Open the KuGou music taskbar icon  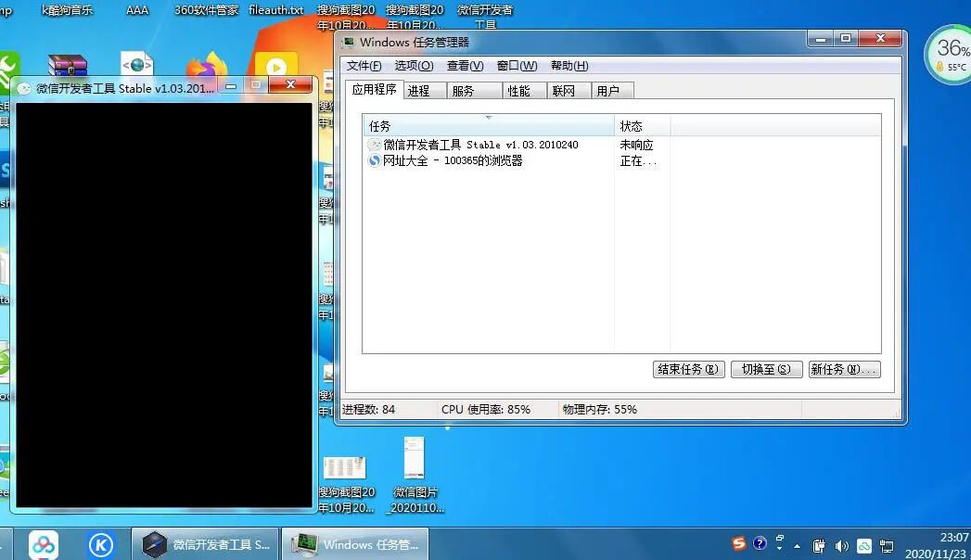(x=101, y=544)
